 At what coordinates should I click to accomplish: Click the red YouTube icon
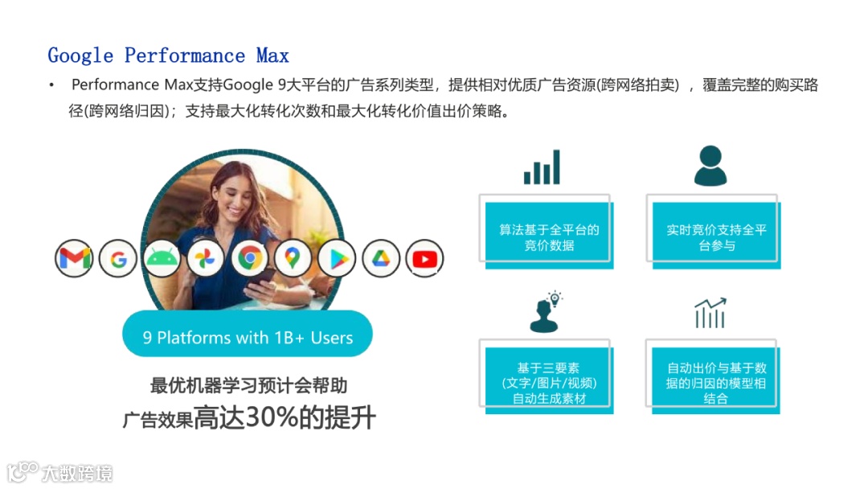[x=424, y=259]
